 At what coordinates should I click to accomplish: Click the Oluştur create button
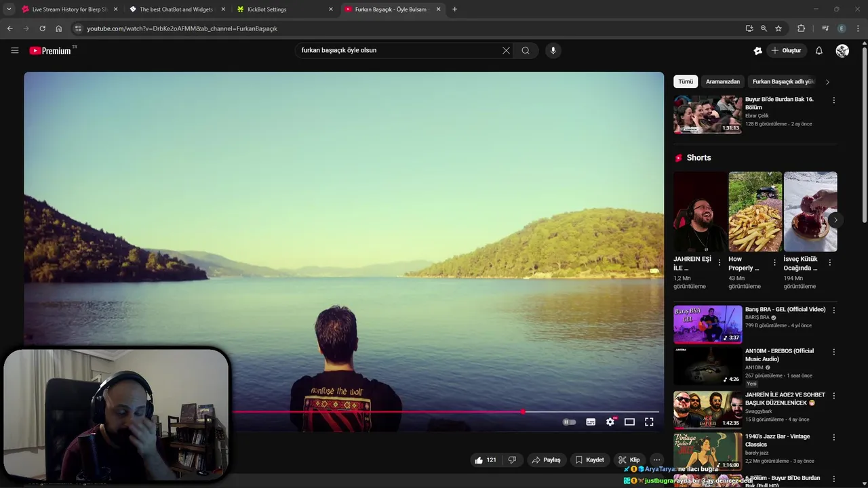787,50
